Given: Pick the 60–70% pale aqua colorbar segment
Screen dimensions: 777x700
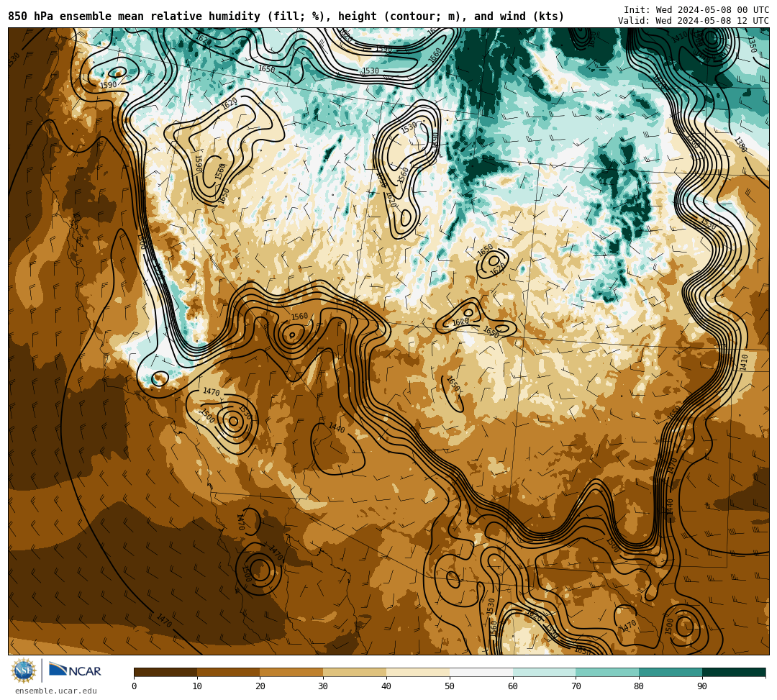Looking at the screenshot, I should click(x=545, y=672).
